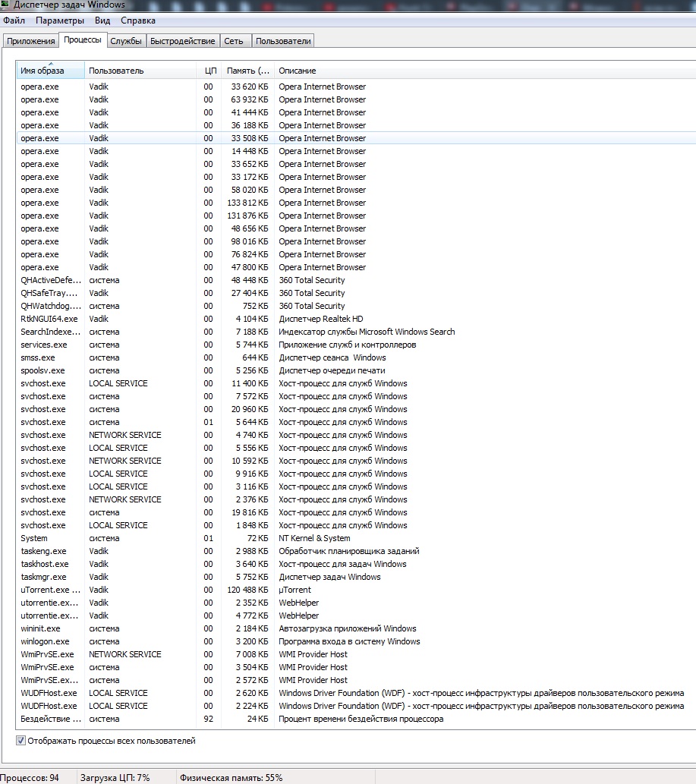This screenshot has width=696, height=784.
Task: Open the Справка menu
Action: coord(138,20)
